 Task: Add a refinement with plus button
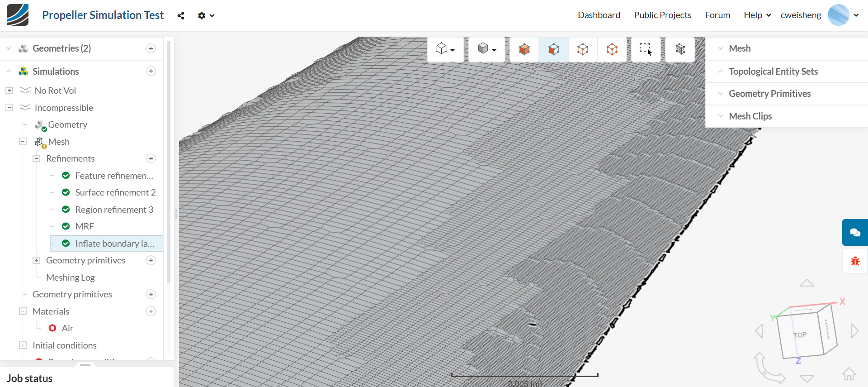coord(151,158)
